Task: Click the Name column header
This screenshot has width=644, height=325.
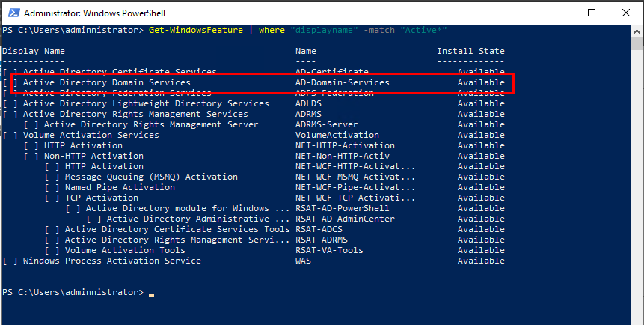Action: tap(306, 51)
